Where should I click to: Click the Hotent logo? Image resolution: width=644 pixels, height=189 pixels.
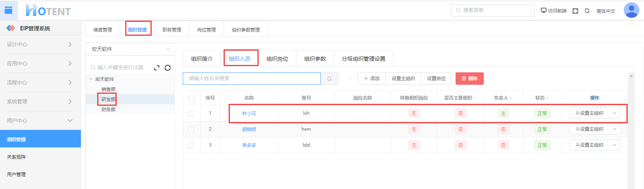pyautogui.click(x=48, y=10)
